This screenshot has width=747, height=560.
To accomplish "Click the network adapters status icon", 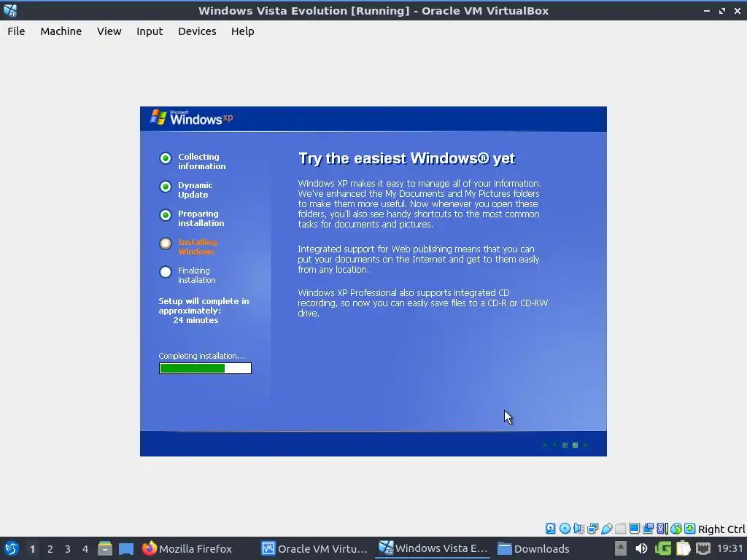I will 592,528.
